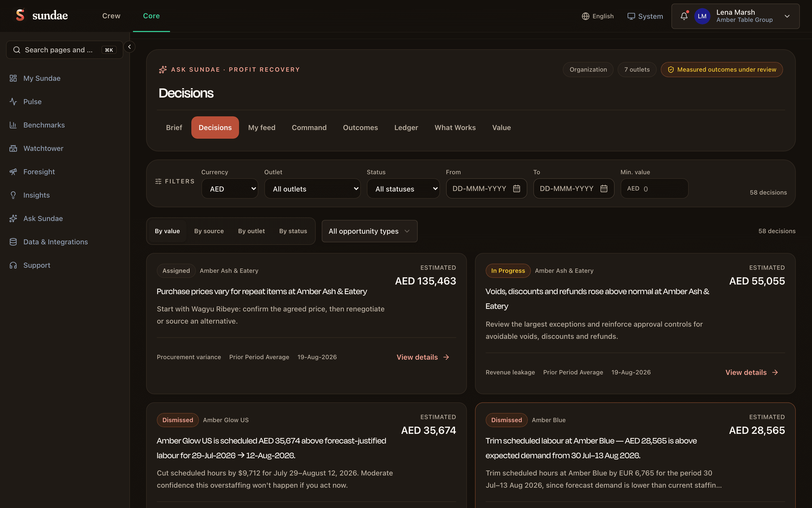Select the By outlet grouping toggle
812x508 pixels.
(251, 231)
